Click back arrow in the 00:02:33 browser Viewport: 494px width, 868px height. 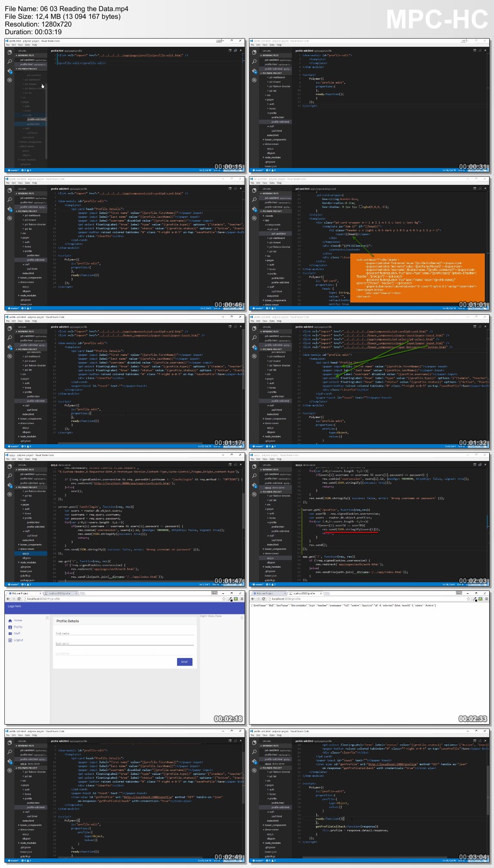tap(253, 599)
